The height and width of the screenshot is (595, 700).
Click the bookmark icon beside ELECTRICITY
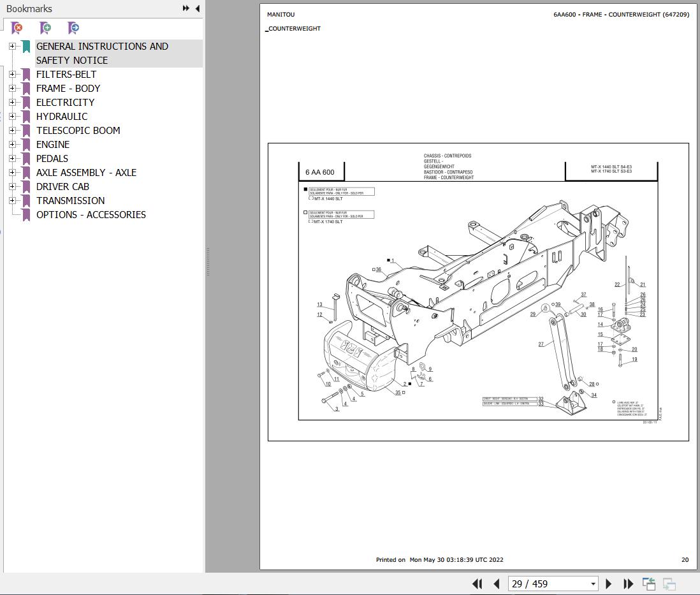point(26,102)
